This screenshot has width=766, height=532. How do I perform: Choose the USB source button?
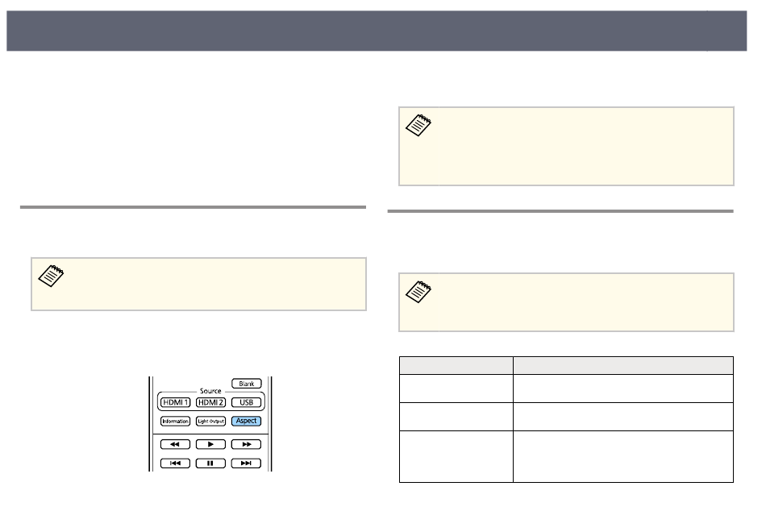(x=246, y=402)
